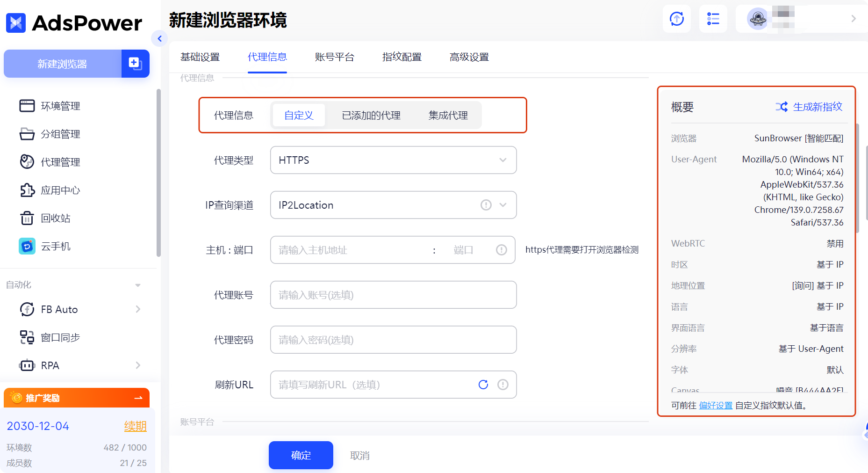868x473 pixels.
Task: Switch to the 指纹配置 tab
Action: [402, 57]
